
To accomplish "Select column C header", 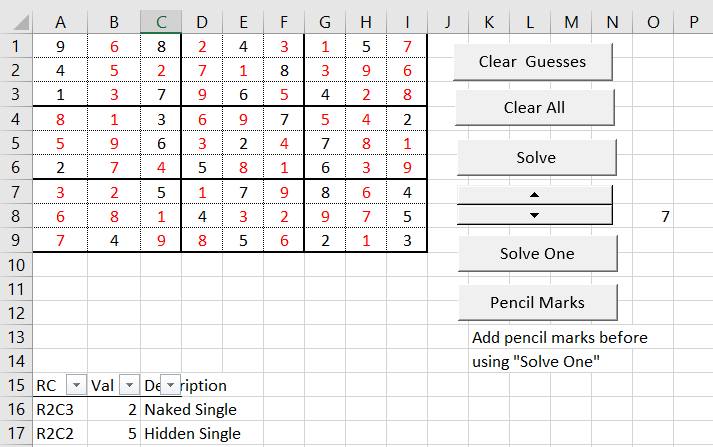I will (161, 22).
